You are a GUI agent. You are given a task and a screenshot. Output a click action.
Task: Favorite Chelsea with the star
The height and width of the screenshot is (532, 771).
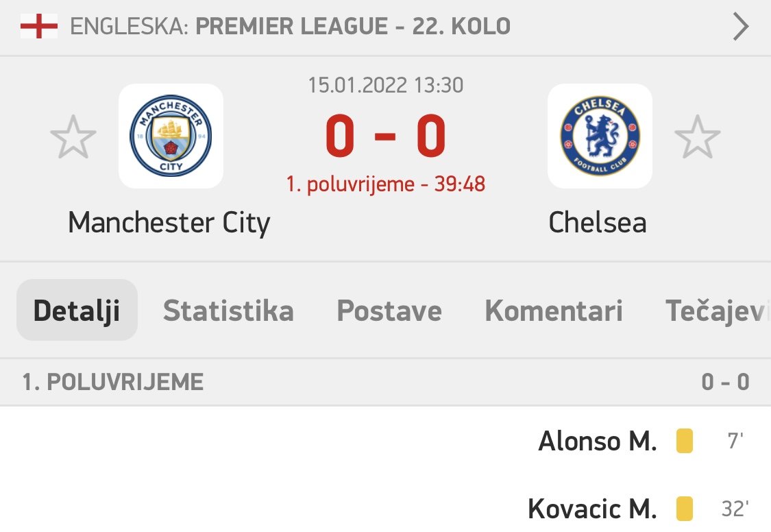pos(697,137)
